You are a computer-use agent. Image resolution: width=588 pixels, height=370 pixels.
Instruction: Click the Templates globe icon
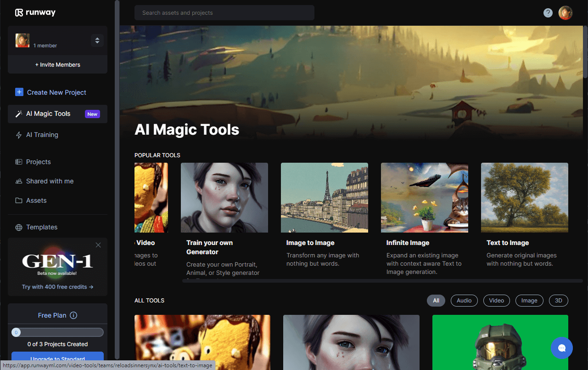pos(19,227)
